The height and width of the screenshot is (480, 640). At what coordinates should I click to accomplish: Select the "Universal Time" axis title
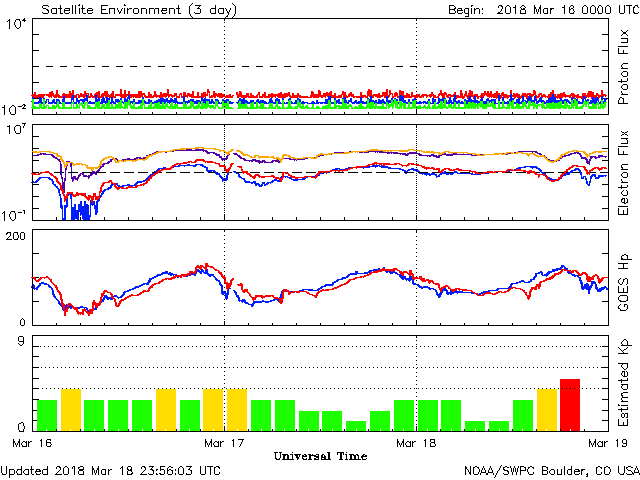click(x=320, y=456)
